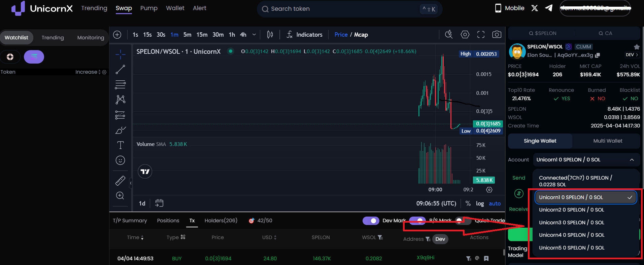The width and height of the screenshot is (644, 265).
Task: Select the Solana chain filter icon
Action: (x=34, y=57)
